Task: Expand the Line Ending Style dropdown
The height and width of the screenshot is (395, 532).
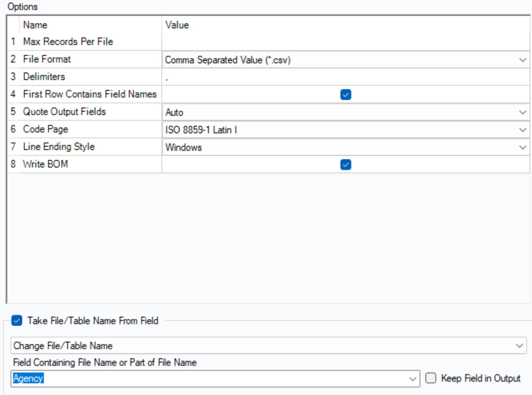Action: (x=522, y=147)
